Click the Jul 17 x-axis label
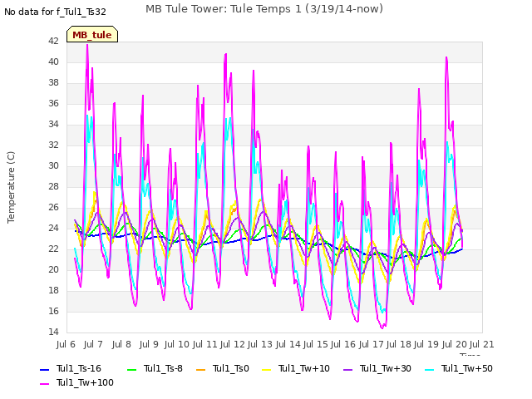This screenshot has height=399, width=532. [372, 344]
